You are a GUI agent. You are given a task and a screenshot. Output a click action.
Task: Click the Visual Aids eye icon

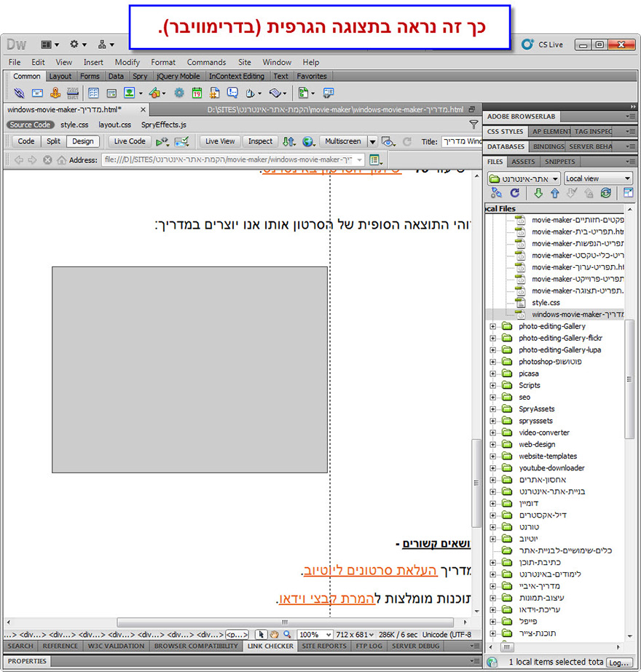(388, 141)
